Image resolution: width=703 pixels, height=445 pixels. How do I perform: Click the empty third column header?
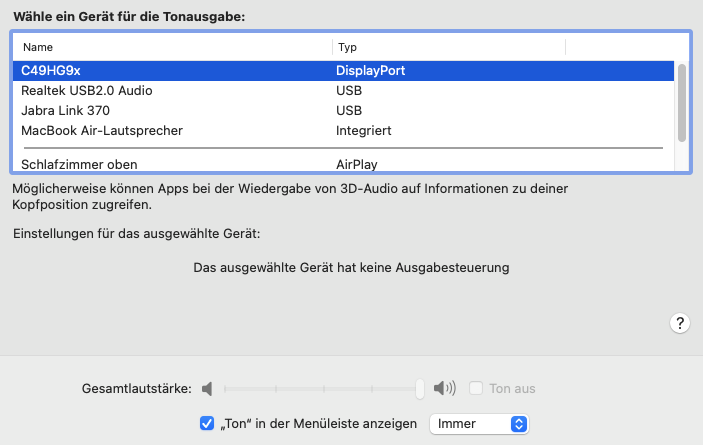click(620, 47)
